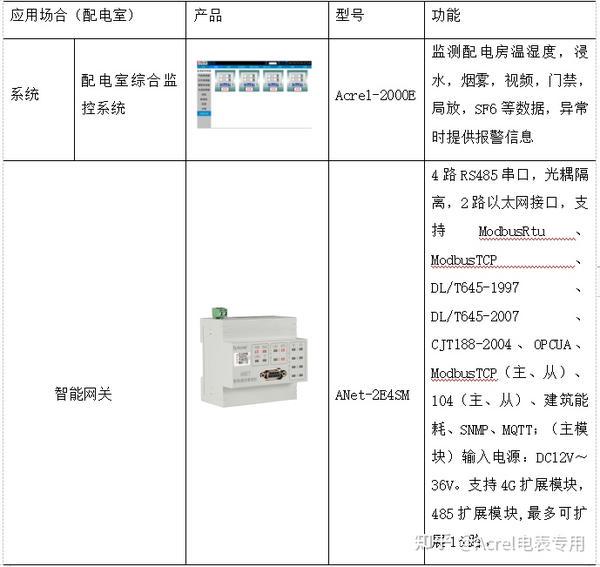Click the 型号 column header
Screen dimensions: 600x567
[x=377, y=20]
